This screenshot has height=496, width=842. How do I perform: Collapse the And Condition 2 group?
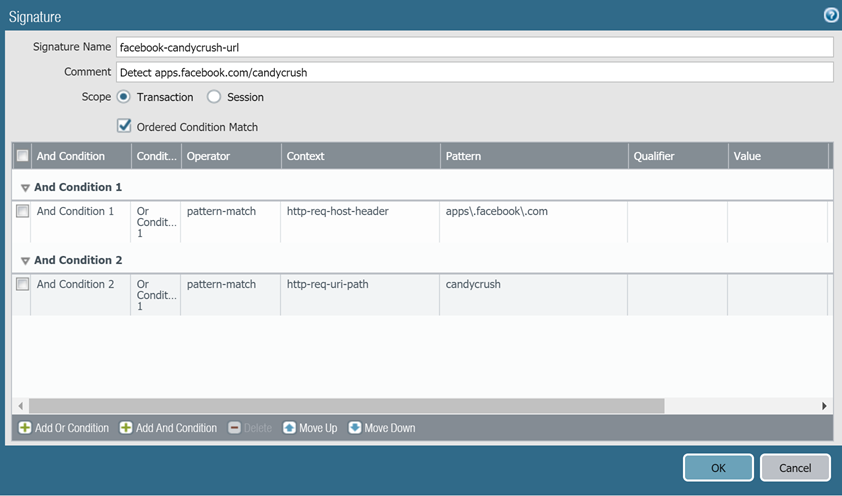[x=25, y=261]
